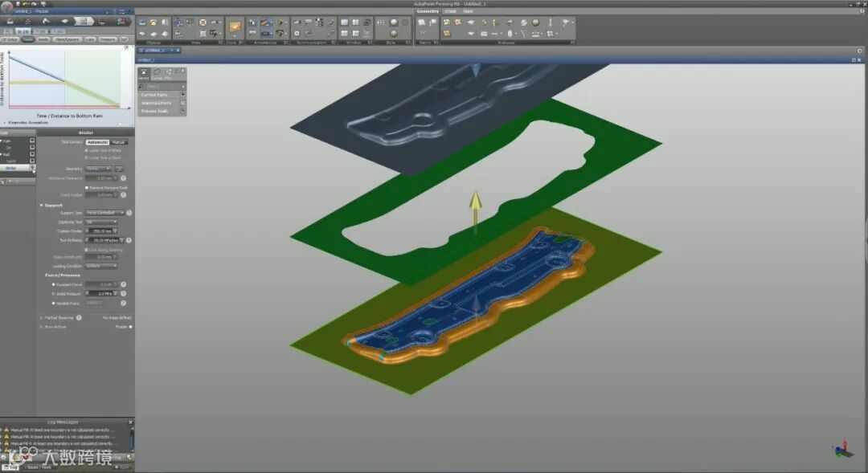The image size is (868, 473).
Task: Open Synchronization group dialog launcher
Action: click(334, 43)
